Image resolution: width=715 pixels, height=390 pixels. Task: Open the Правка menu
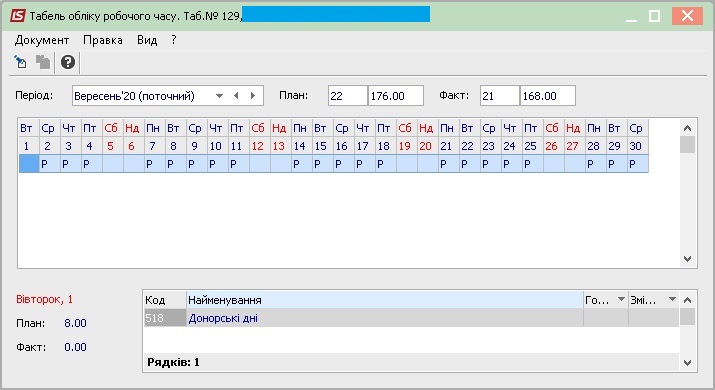coord(103,40)
